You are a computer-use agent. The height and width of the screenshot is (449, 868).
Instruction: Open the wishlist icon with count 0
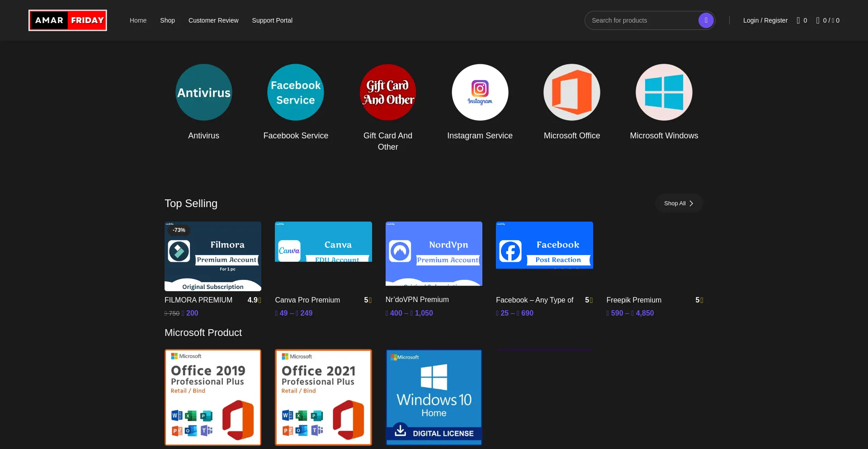pos(802,20)
